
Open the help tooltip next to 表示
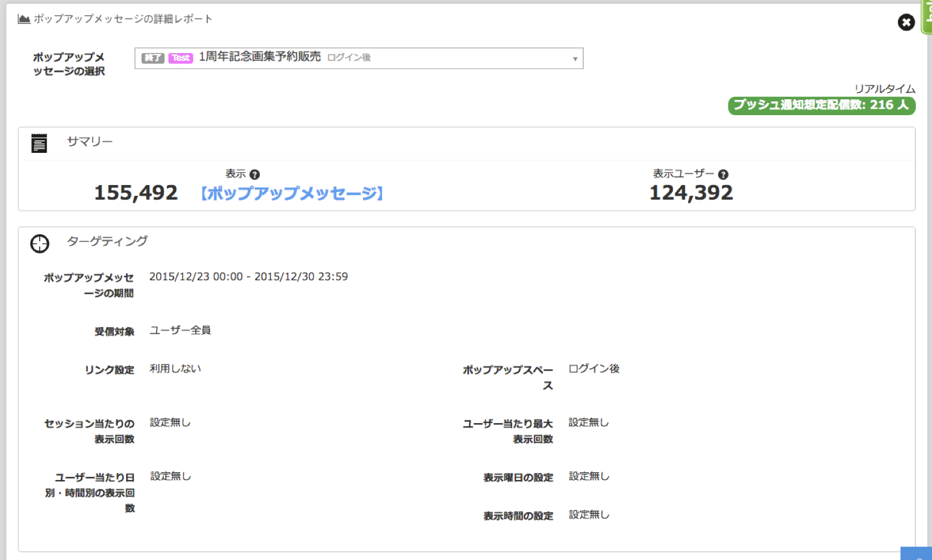tap(255, 175)
